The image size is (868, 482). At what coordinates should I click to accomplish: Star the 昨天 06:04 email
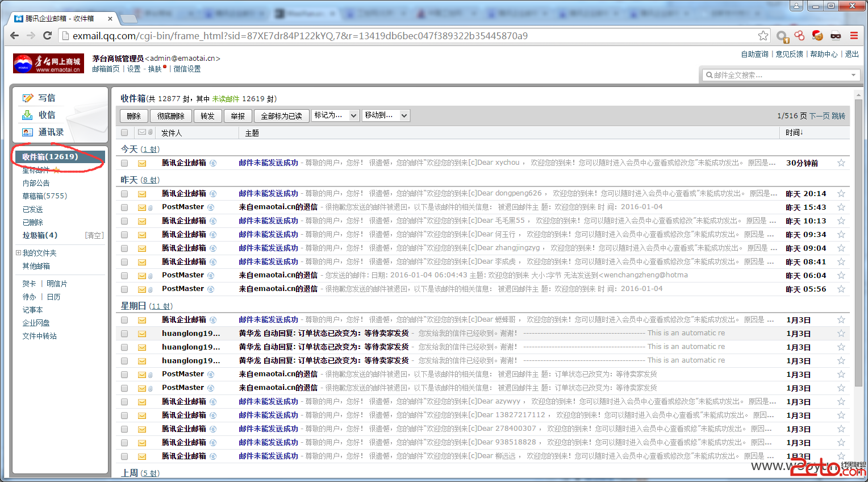pos(841,275)
